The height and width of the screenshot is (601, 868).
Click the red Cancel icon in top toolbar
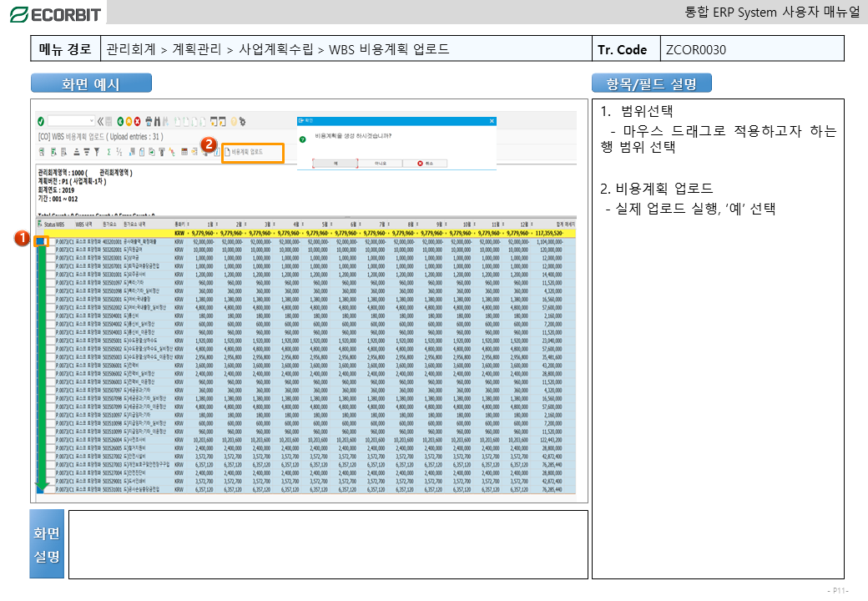(x=137, y=121)
